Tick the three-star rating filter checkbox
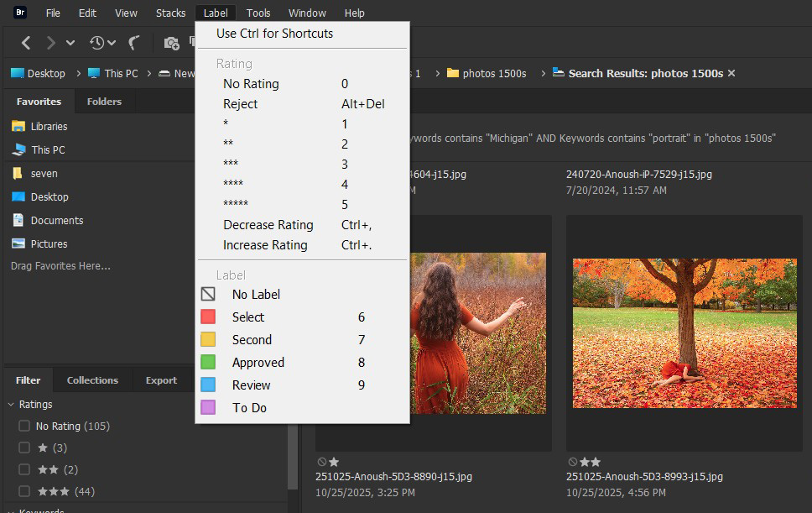 (x=24, y=492)
